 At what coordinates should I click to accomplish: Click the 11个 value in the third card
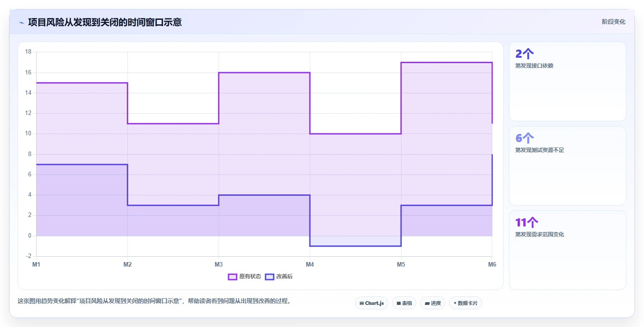(527, 222)
